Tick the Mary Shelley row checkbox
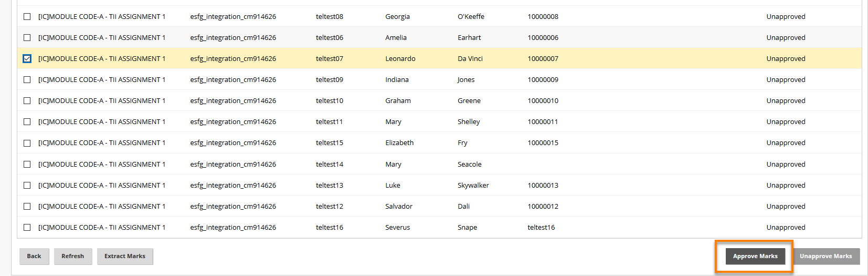 (27, 122)
